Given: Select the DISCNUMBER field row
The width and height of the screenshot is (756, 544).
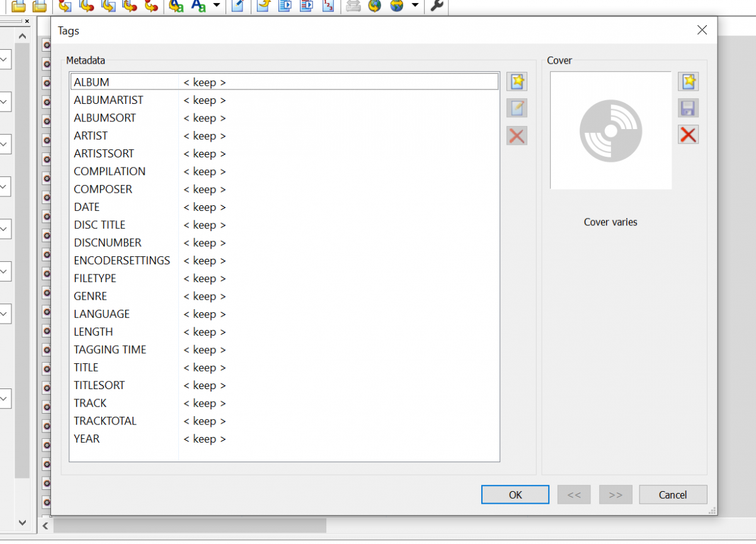Looking at the screenshot, I should [284, 242].
